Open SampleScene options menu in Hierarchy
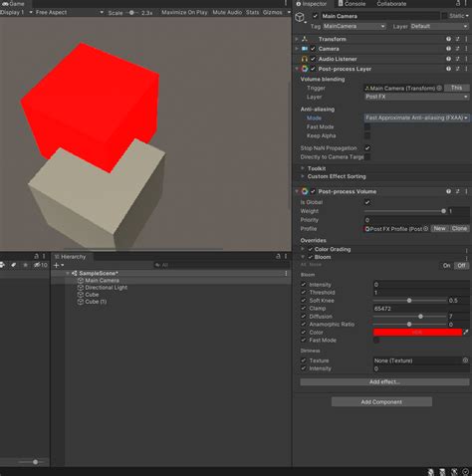The image size is (472, 476). click(x=286, y=273)
